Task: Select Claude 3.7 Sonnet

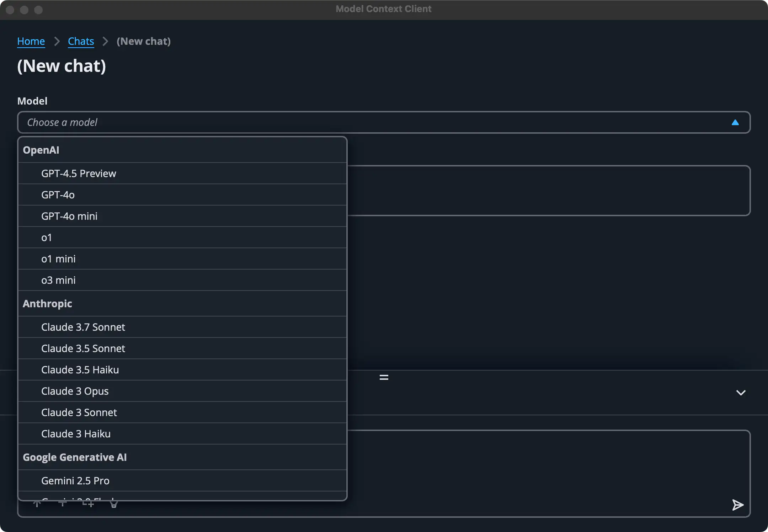Action: click(x=83, y=327)
